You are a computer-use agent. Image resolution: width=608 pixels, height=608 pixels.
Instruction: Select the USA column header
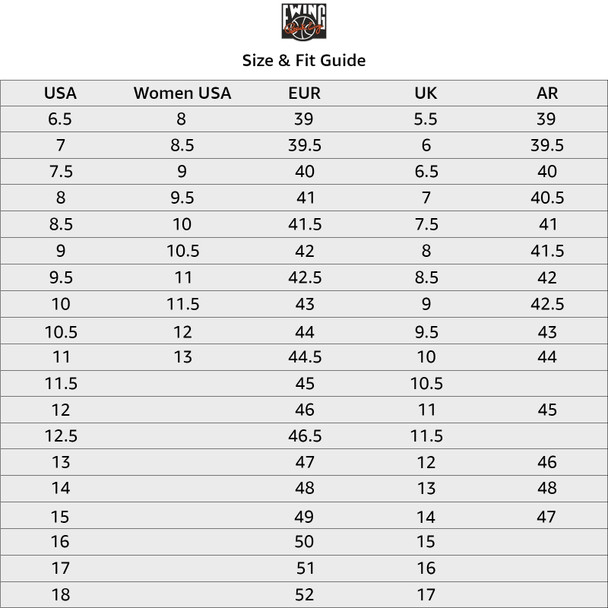click(x=60, y=94)
